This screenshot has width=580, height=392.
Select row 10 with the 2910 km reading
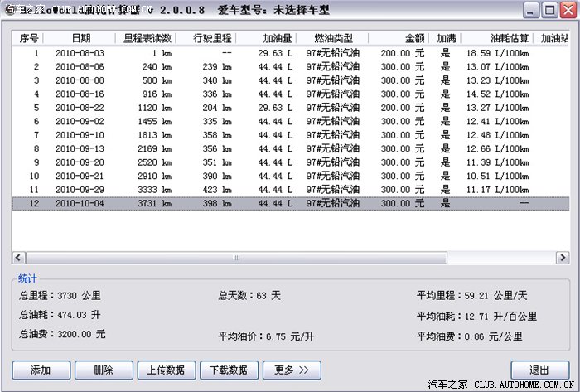[290, 176]
